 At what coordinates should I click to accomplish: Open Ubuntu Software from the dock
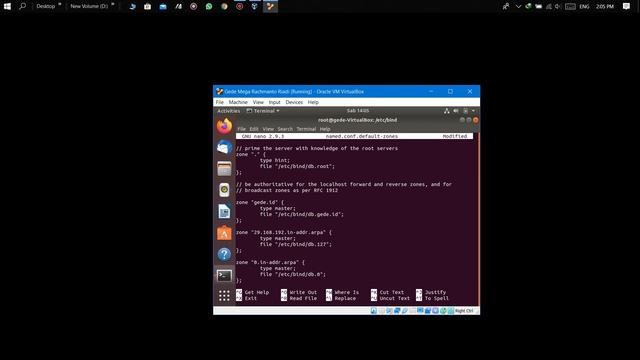click(x=224, y=233)
